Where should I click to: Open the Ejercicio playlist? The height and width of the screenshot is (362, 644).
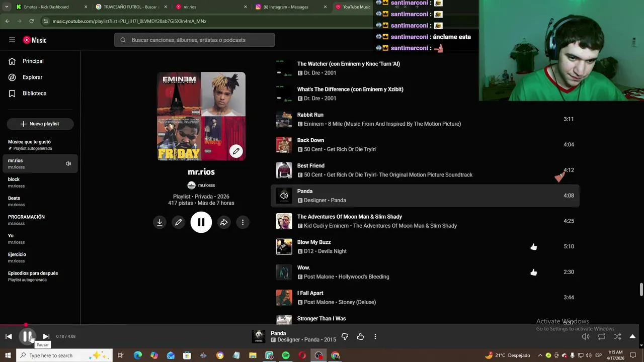tap(40, 257)
